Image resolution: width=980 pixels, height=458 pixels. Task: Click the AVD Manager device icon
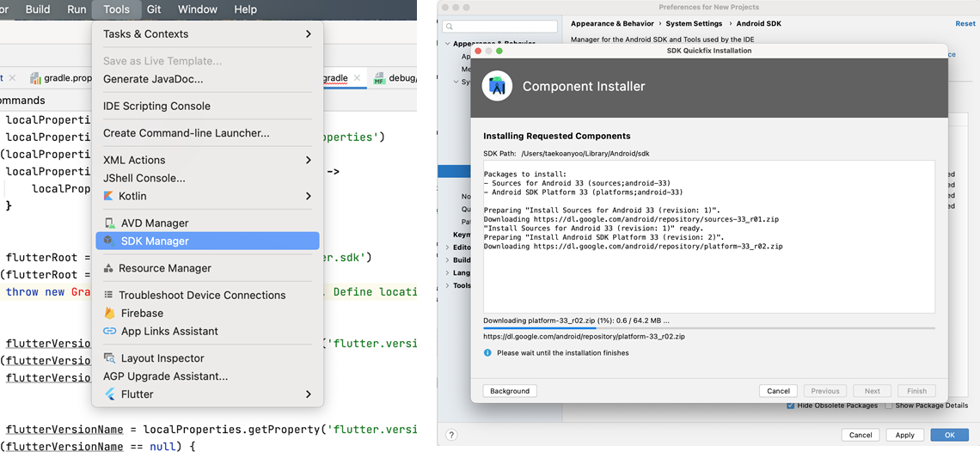pos(109,223)
